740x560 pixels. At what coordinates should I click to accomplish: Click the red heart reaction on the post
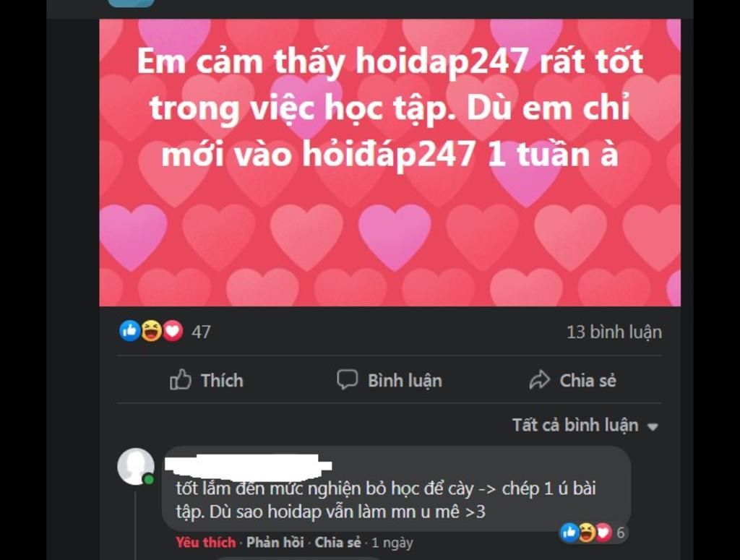coord(173,331)
